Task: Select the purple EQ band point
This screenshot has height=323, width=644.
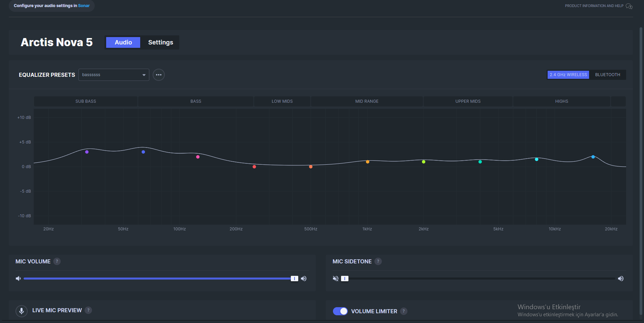Action: [87, 152]
